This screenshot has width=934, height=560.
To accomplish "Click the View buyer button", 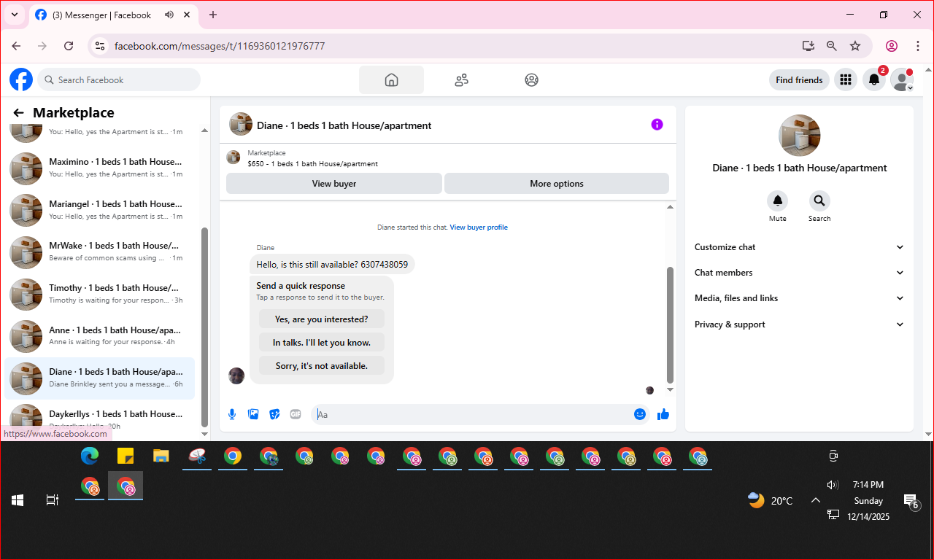I will [334, 184].
